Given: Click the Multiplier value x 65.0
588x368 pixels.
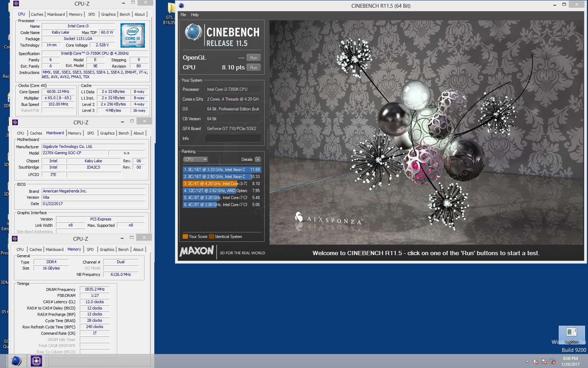Looking at the screenshot, I should [58, 98].
